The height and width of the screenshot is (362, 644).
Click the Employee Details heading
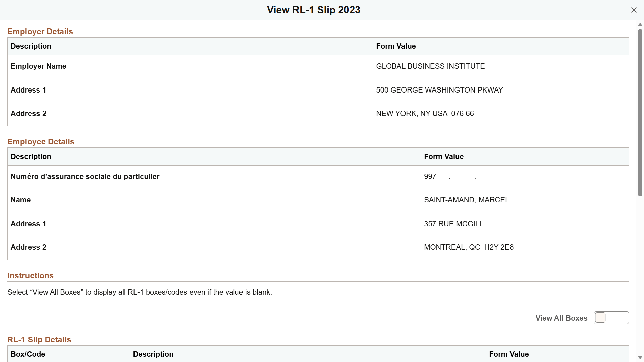tap(41, 141)
